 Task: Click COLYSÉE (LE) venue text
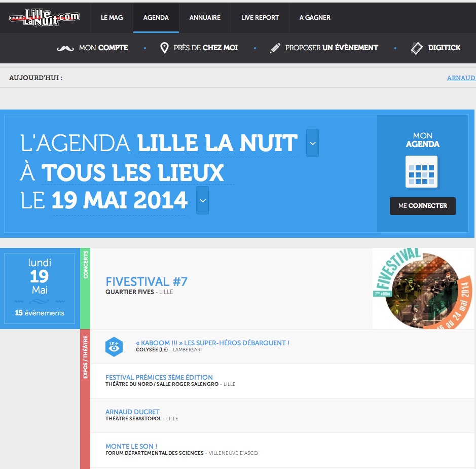coord(152,350)
